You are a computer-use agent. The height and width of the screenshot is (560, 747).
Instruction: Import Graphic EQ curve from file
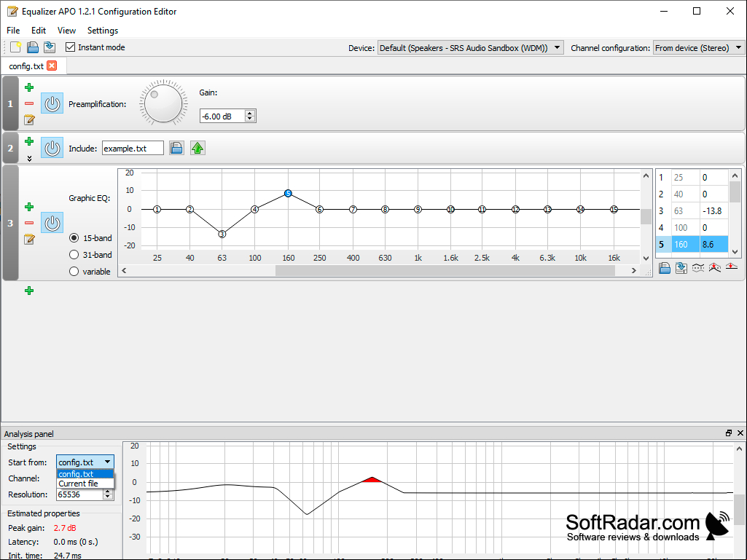tap(665, 268)
